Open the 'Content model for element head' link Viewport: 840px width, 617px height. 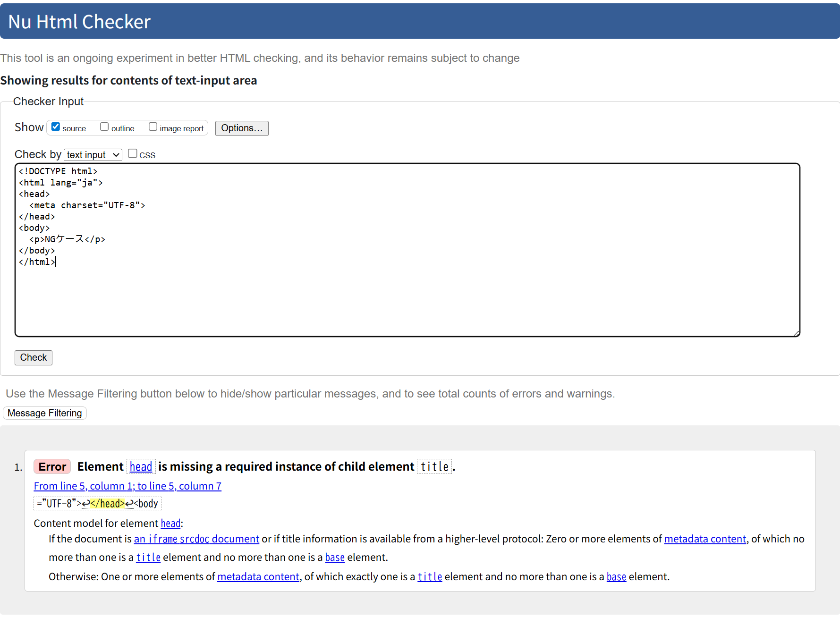[x=170, y=523]
